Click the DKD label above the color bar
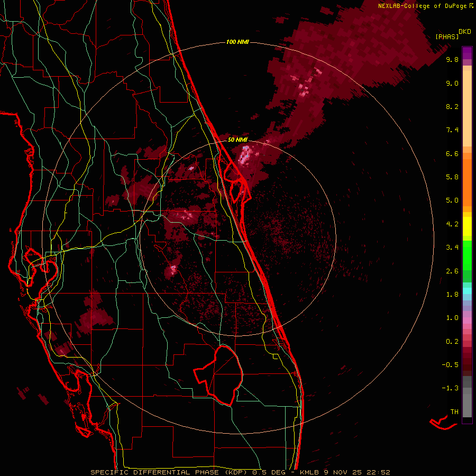 coord(464,32)
